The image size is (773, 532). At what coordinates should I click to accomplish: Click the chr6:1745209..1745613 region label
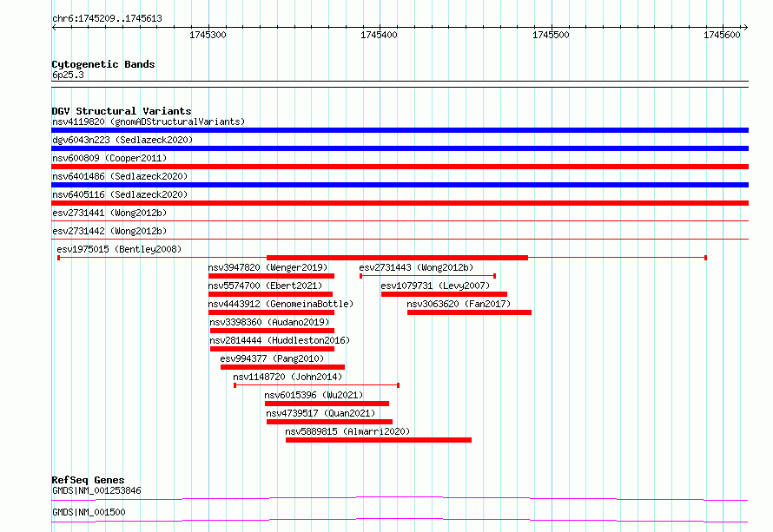(107, 18)
